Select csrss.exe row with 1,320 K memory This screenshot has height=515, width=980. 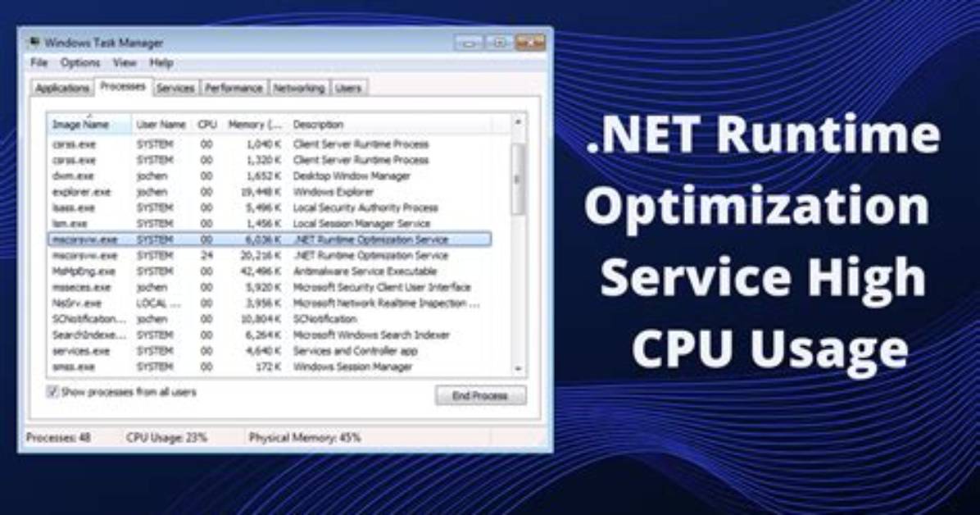pos(270,160)
